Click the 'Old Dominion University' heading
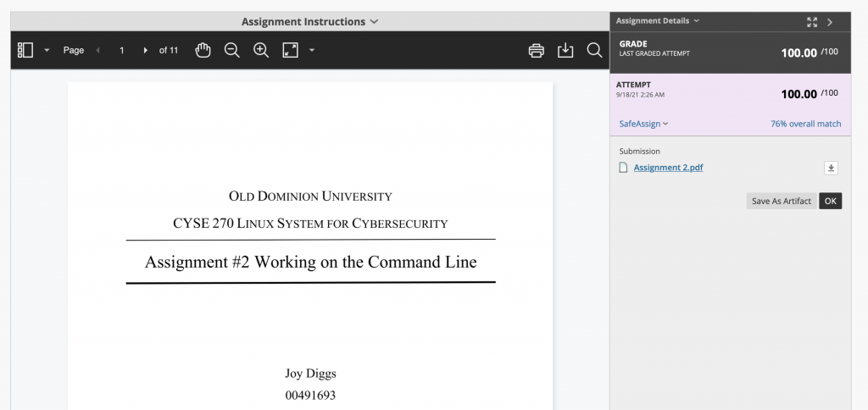Viewport: 868px width, 410px height. [x=310, y=197]
